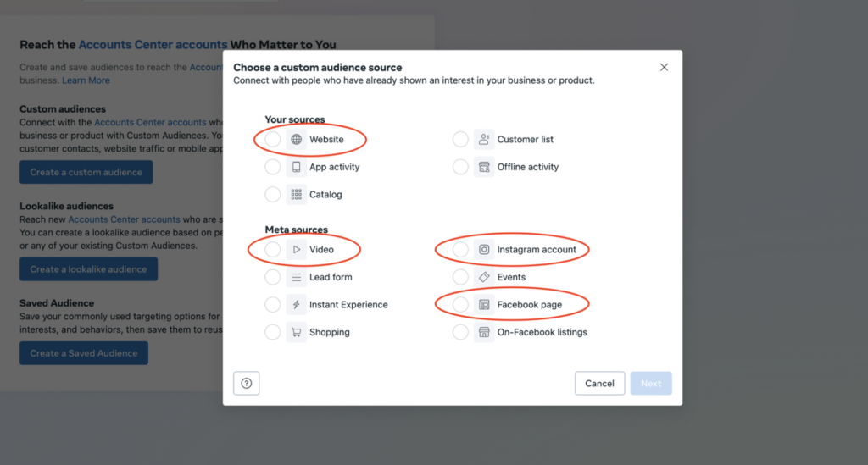
Task: Click the Create a Saved Audience button
Action: (84, 353)
